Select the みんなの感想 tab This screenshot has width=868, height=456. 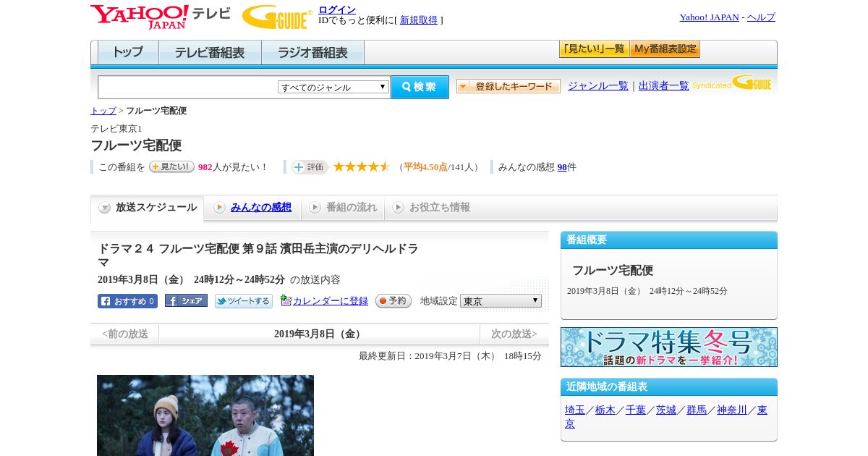(252, 208)
